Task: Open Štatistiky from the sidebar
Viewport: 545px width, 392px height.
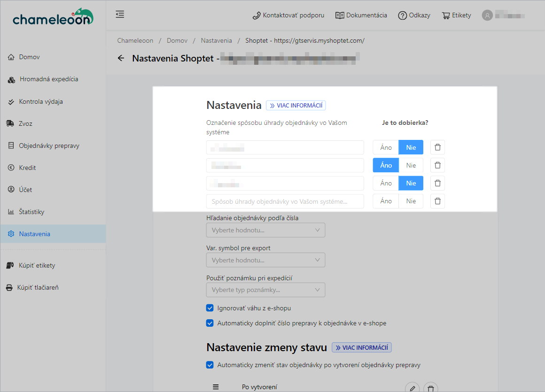Action: pos(31,212)
